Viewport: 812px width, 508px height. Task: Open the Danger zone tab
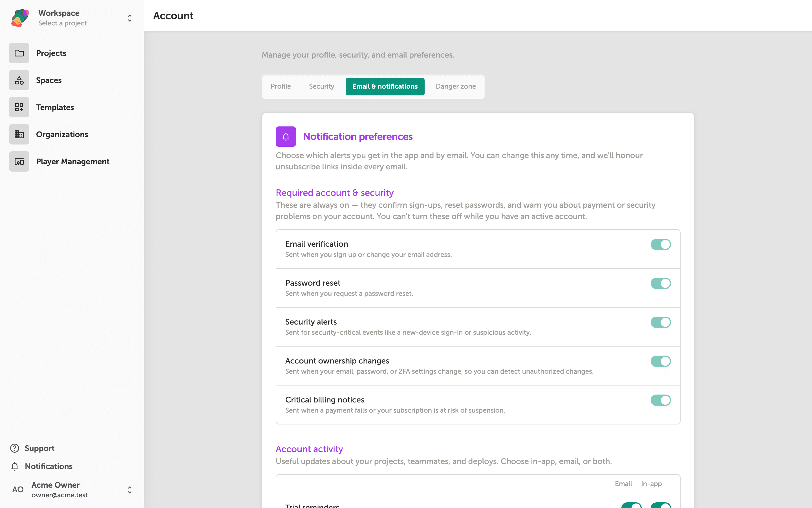[456, 86]
